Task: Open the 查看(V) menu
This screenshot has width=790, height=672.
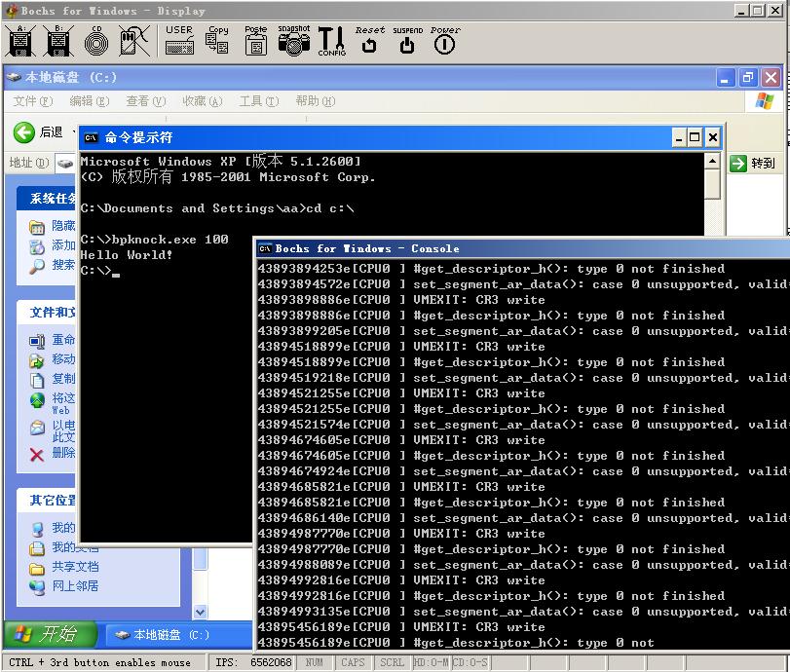Action: 145,101
